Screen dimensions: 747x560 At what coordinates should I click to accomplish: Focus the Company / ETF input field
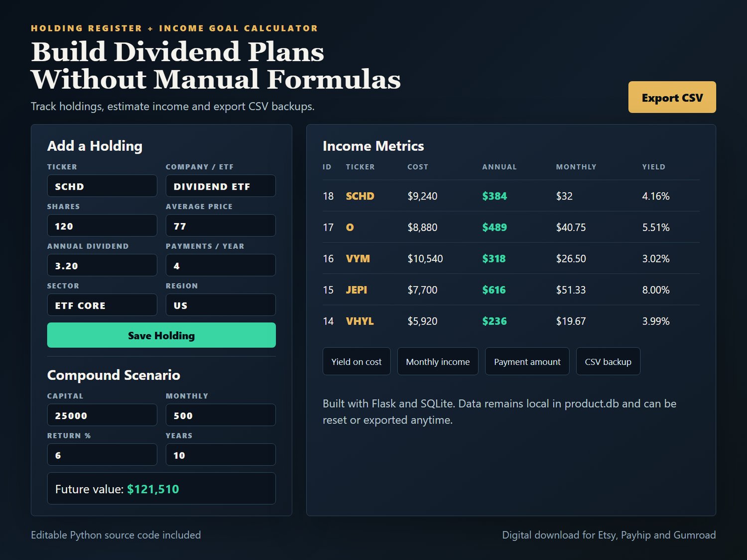click(x=221, y=186)
